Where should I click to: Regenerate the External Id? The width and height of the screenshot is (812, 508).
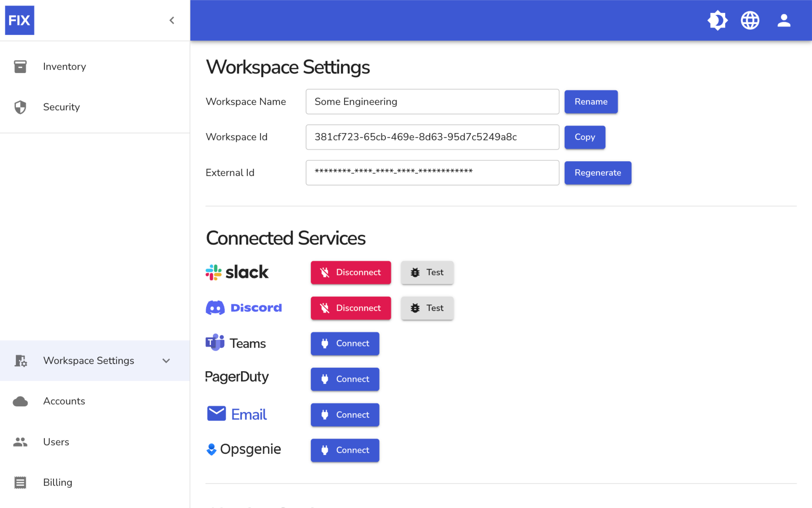point(598,173)
